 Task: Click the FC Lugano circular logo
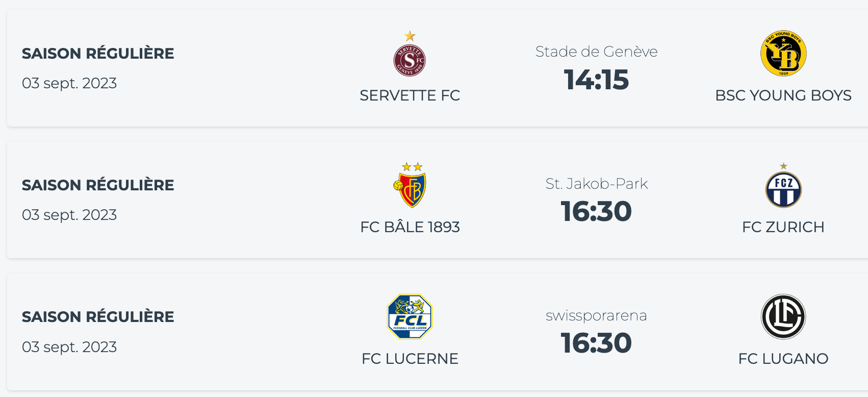pos(783,316)
